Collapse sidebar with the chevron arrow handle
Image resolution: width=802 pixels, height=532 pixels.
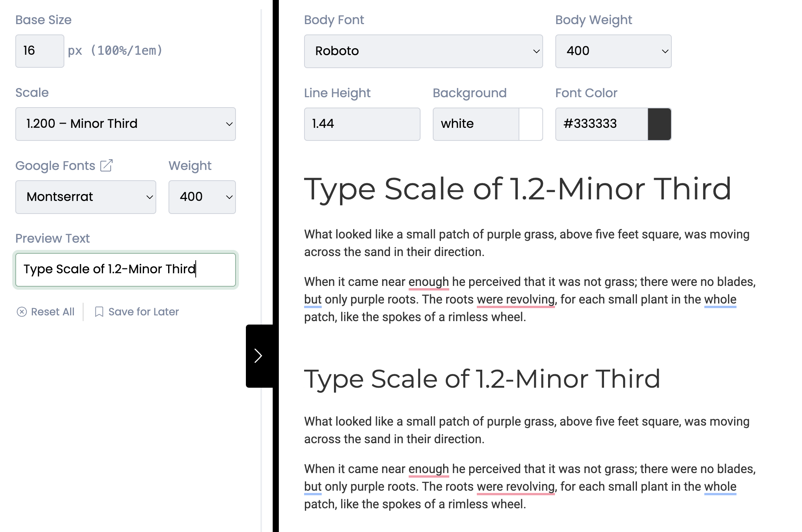pos(259,356)
